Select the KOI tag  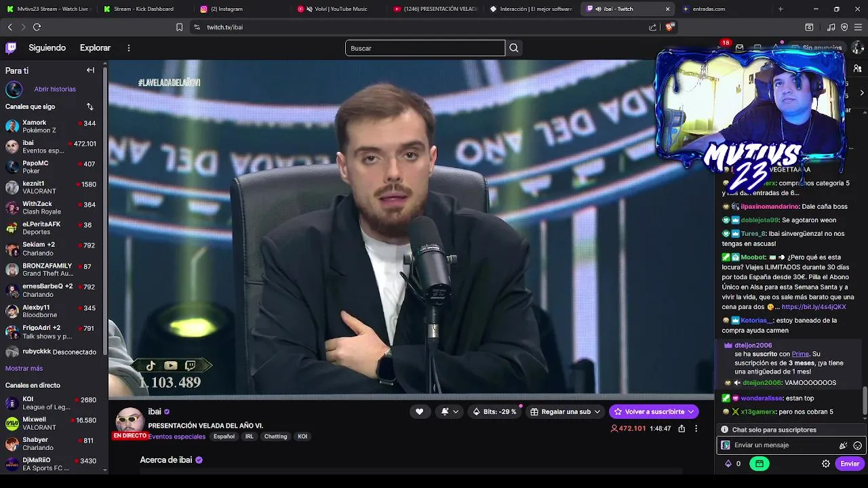coord(302,436)
